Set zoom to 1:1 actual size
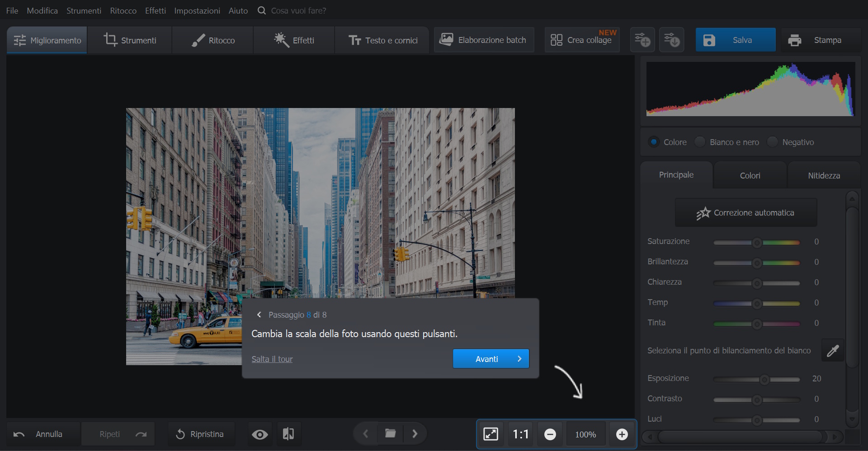868x451 pixels. tap(520, 434)
